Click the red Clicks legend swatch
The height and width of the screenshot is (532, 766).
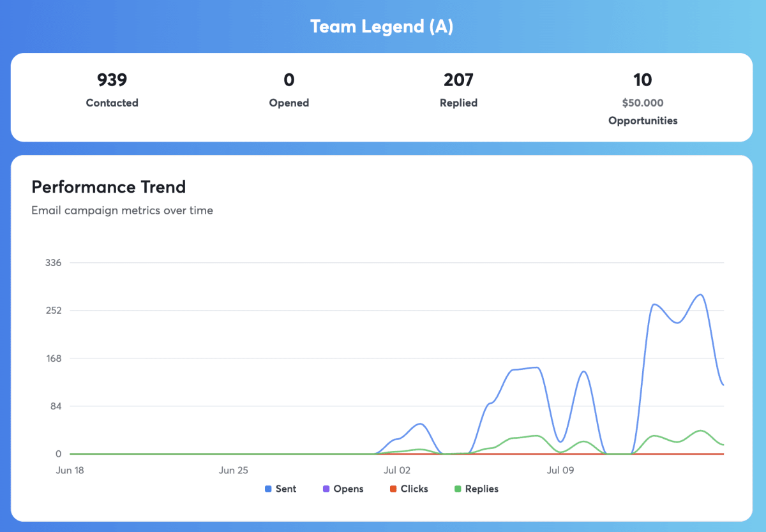(x=393, y=489)
